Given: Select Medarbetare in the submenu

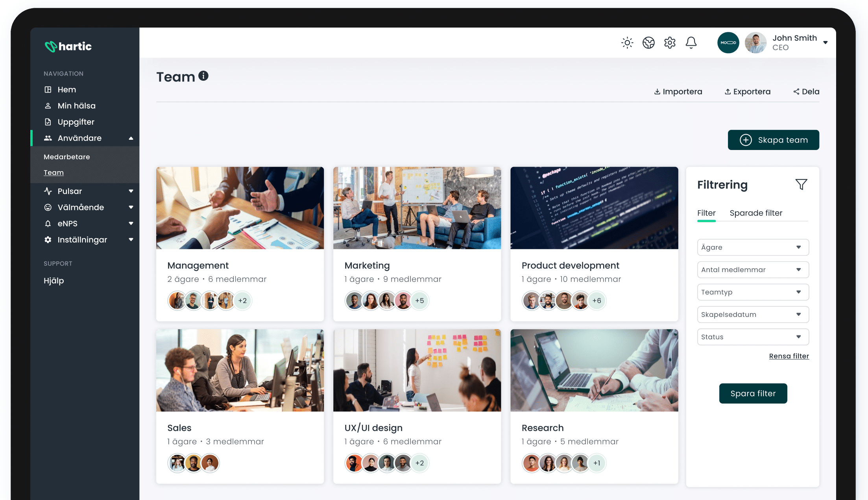Looking at the screenshot, I should pyautogui.click(x=67, y=157).
